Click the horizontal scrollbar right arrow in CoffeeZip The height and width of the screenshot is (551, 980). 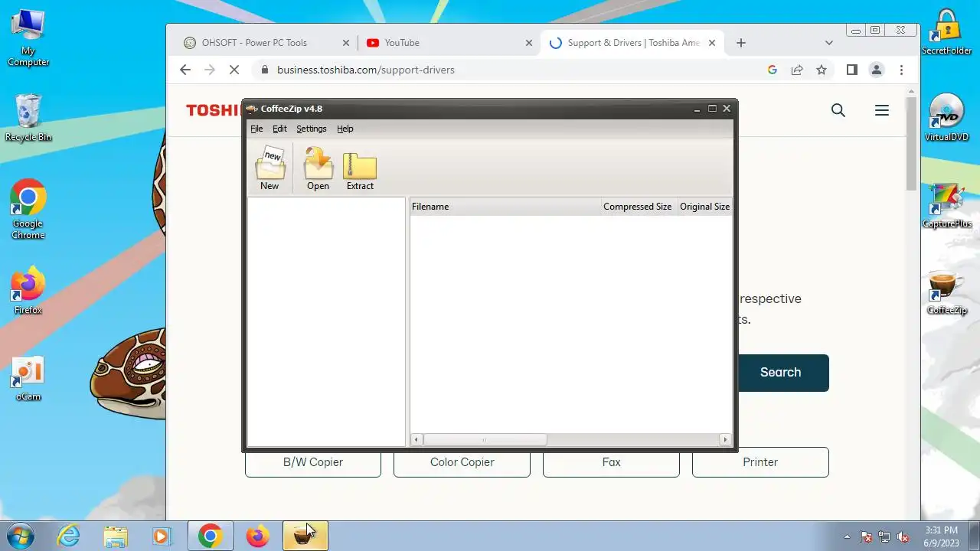(x=725, y=440)
